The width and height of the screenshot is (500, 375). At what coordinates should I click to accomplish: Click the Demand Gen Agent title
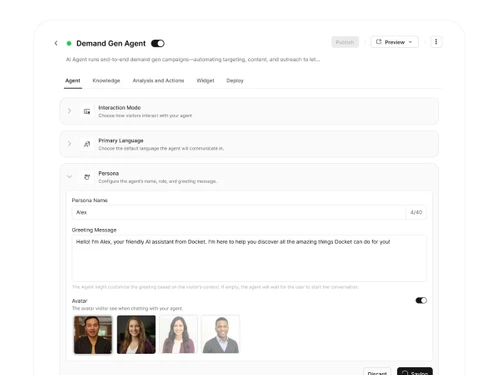pyautogui.click(x=111, y=43)
